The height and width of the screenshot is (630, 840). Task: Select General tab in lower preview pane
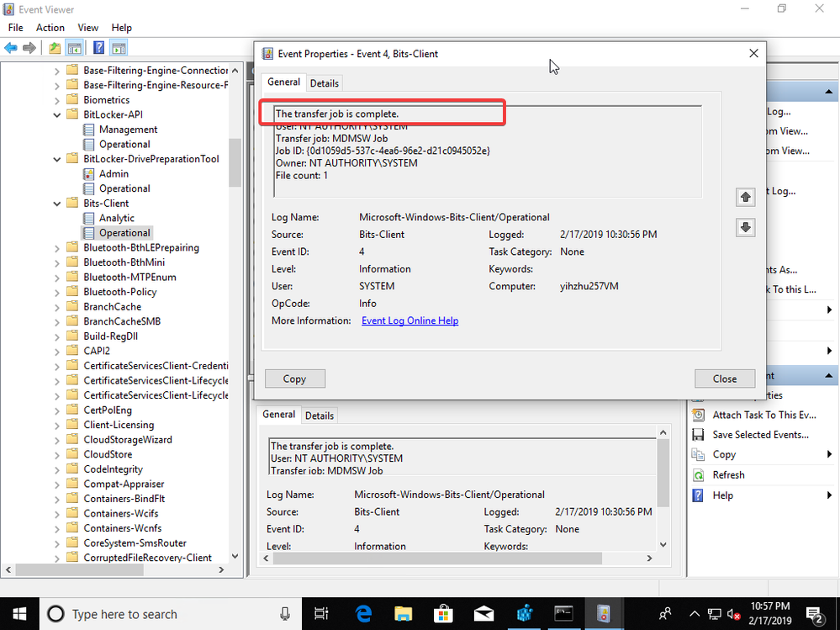point(279,414)
